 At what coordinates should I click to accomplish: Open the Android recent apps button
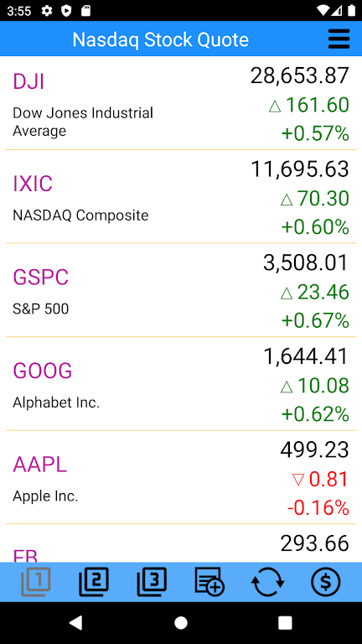point(285,623)
